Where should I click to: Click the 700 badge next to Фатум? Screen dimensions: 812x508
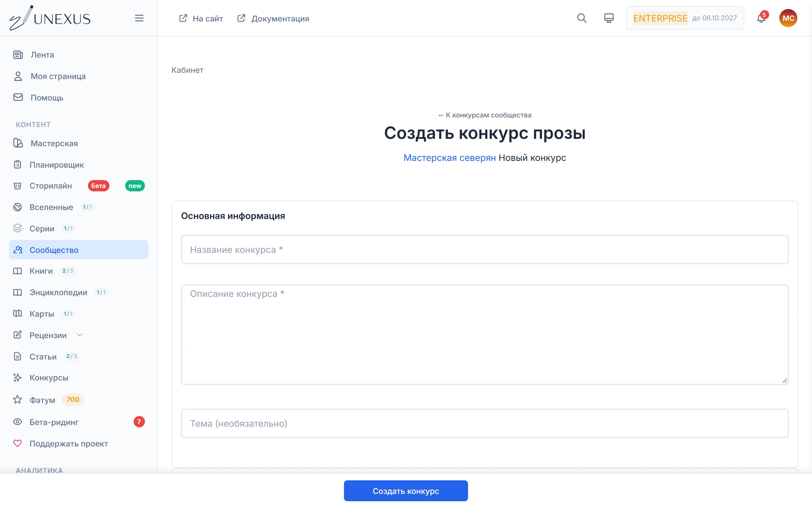coord(73,400)
